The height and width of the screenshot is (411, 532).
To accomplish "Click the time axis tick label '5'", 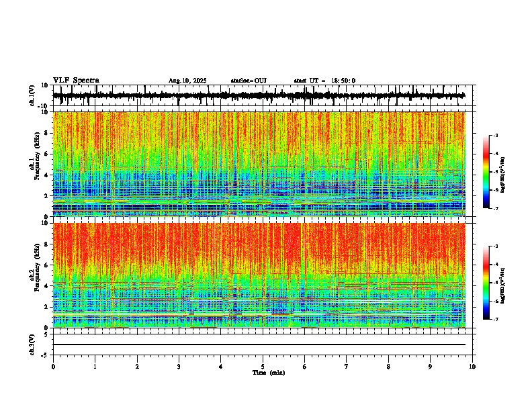I will (263, 367).
